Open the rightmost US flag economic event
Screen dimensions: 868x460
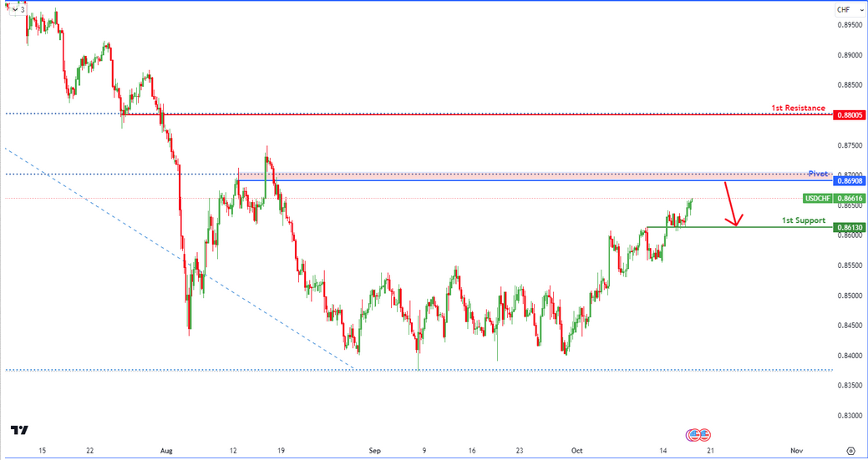coord(705,435)
